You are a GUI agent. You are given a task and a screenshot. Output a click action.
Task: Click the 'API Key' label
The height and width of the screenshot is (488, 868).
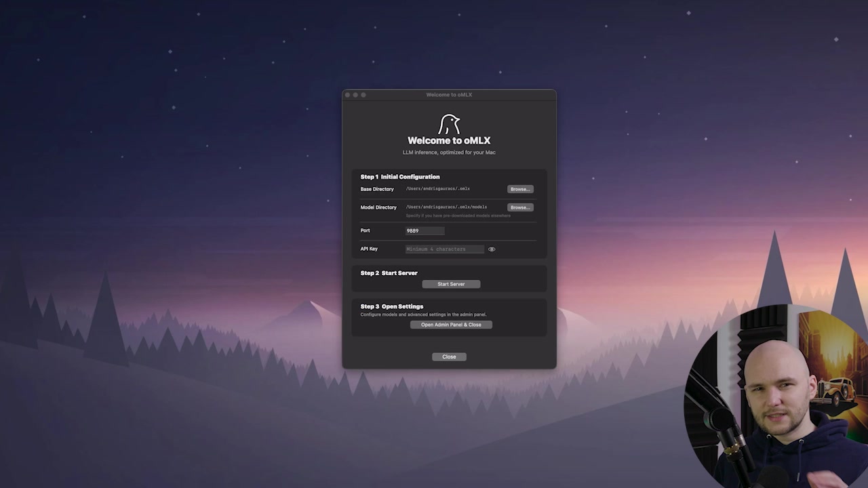(x=369, y=249)
